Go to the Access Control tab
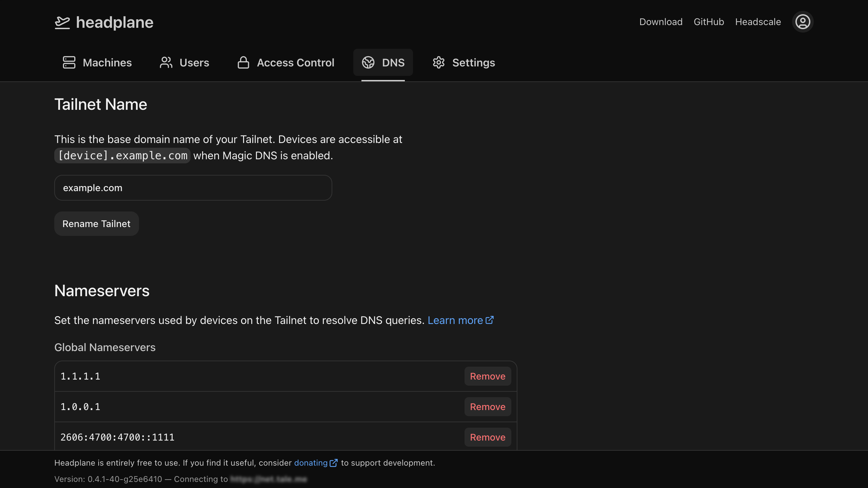Image resolution: width=868 pixels, height=488 pixels. [286, 62]
